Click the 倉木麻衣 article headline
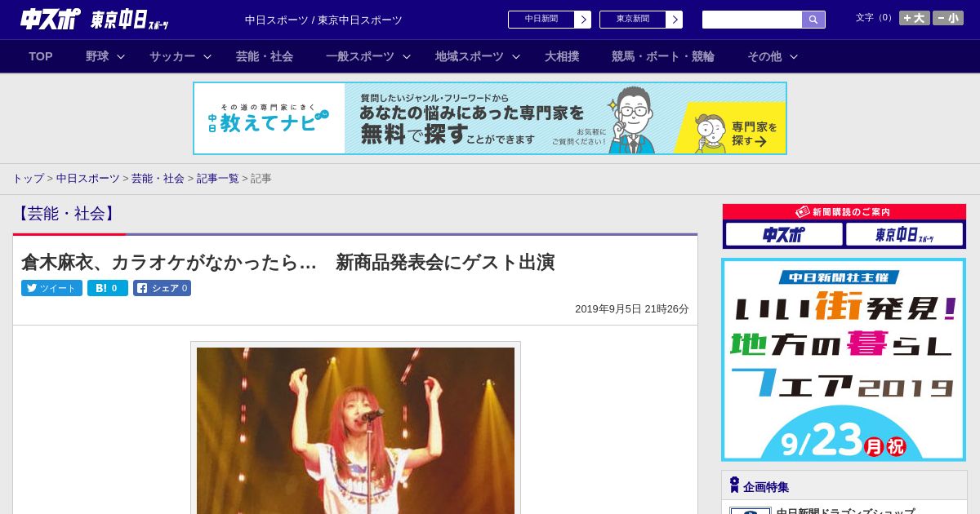This screenshot has height=514, width=980. click(287, 262)
